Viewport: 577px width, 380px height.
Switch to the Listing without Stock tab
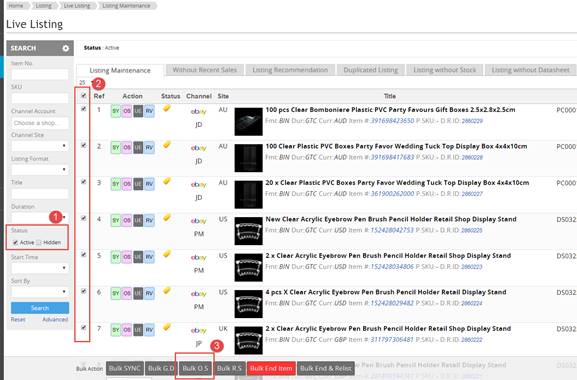[x=445, y=70]
